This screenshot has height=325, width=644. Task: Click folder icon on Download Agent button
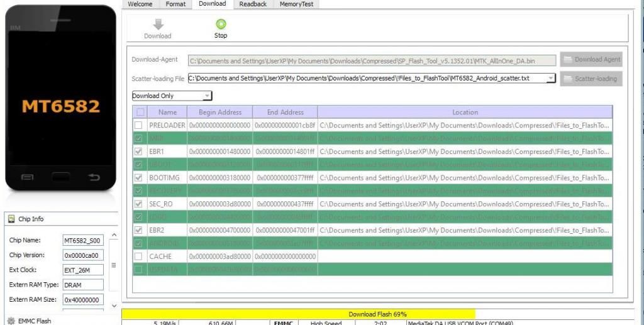coord(568,60)
